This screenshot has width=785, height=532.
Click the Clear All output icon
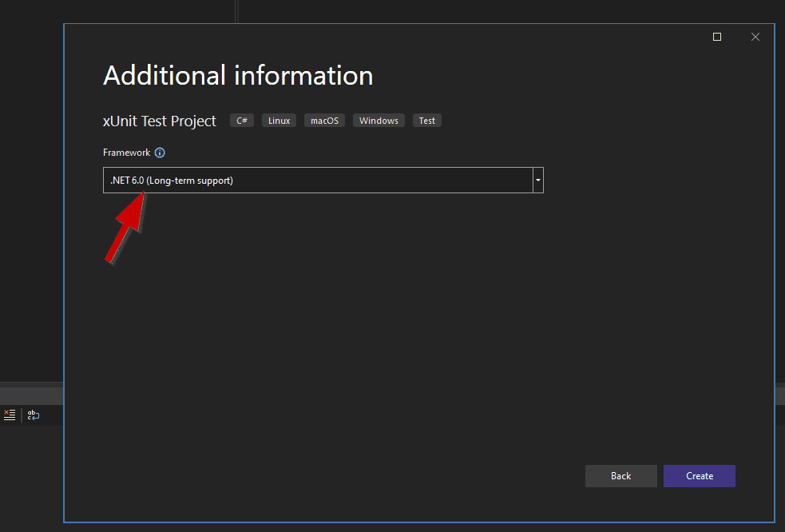[10, 415]
